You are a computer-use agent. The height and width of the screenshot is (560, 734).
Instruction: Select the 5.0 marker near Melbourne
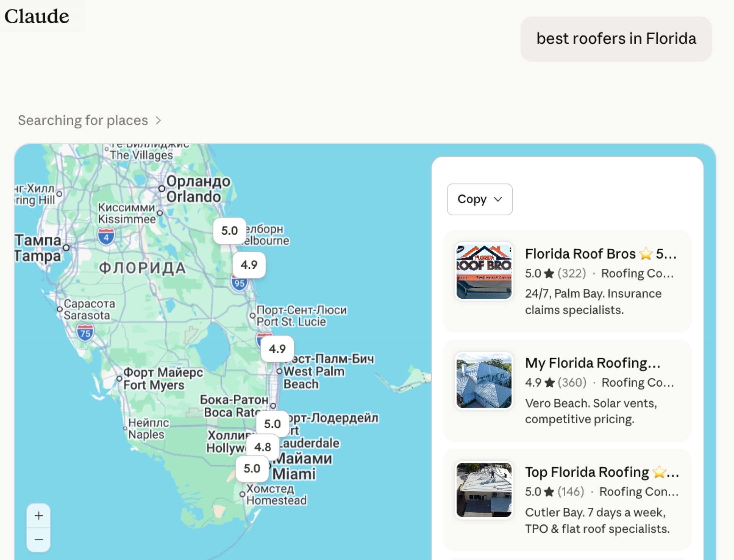pos(230,231)
